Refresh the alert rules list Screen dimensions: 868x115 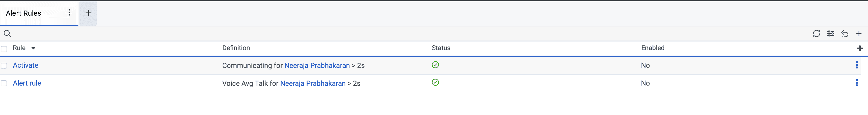[x=816, y=33]
